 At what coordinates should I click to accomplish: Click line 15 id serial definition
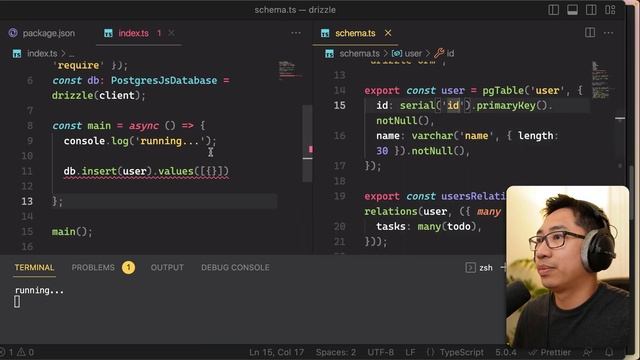click(x=464, y=106)
